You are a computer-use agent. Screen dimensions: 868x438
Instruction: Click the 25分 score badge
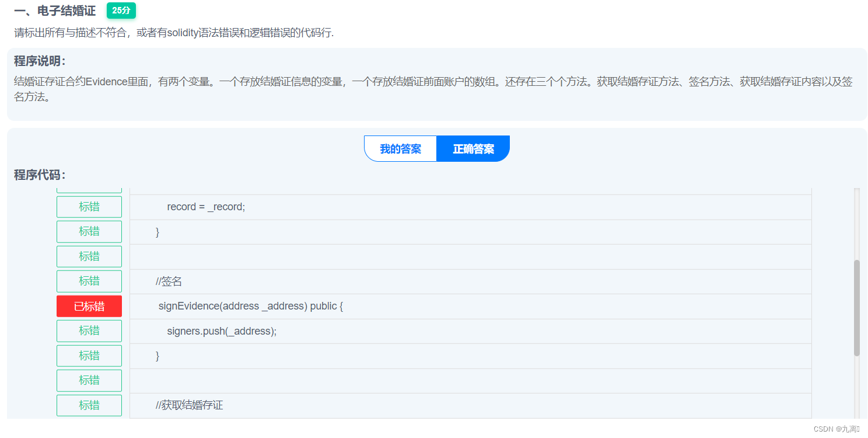pyautogui.click(x=121, y=11)
